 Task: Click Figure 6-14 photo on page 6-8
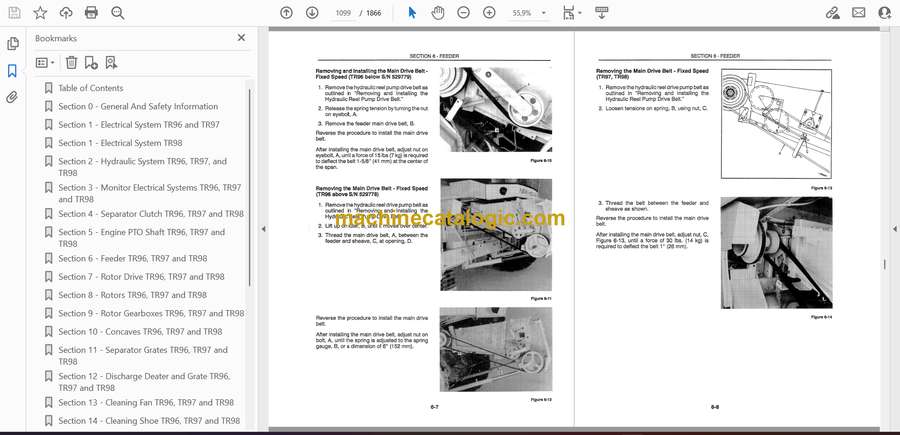click(776, 253)
